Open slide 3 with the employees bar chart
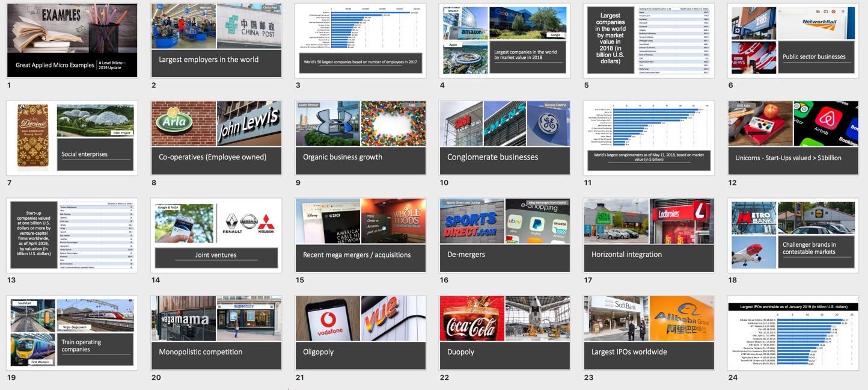The image size is (868, 390). [360, 41]
